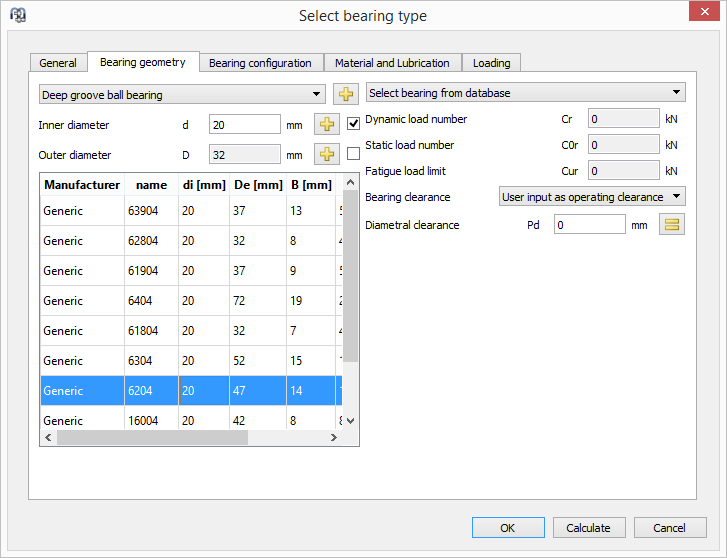
Task: Go to the Loading tab
Action: tap(491, 63)
